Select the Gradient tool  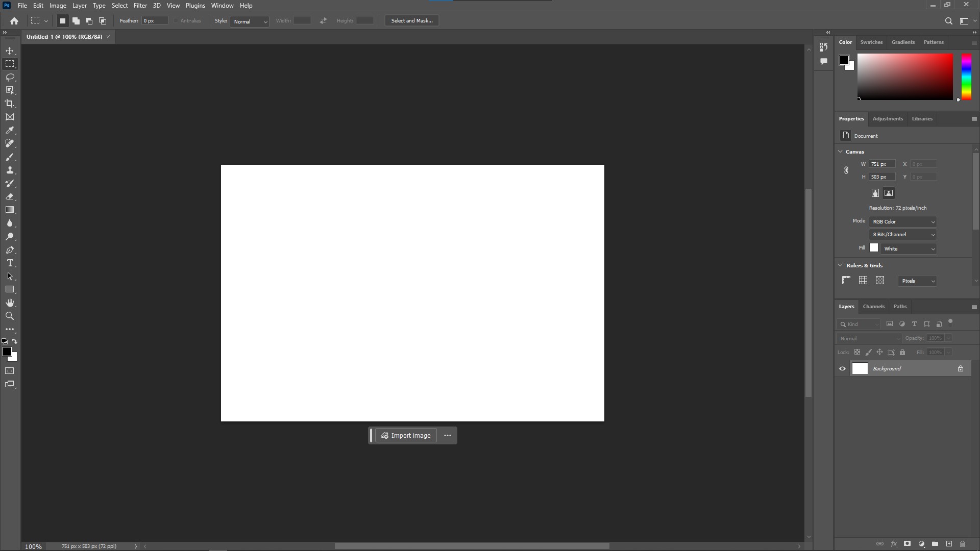(10, 210)
